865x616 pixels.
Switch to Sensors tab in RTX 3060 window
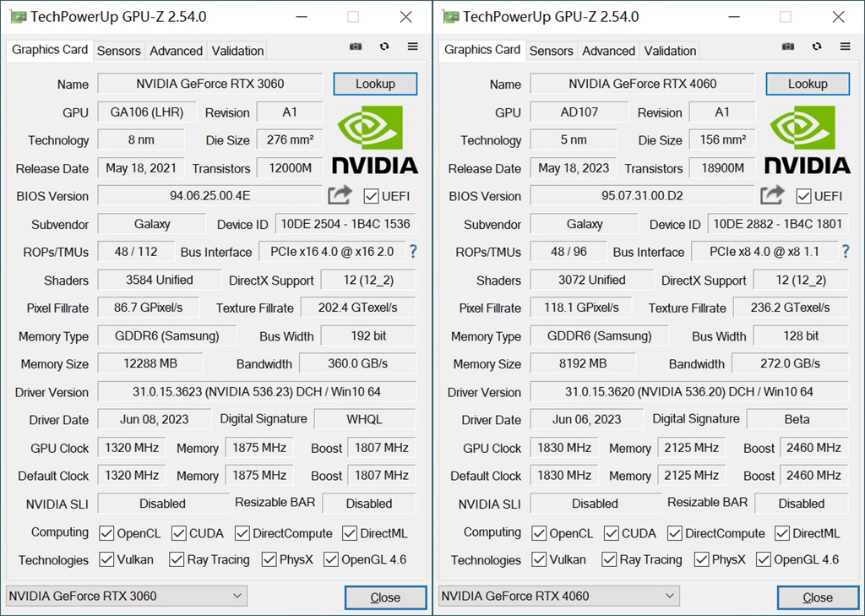coord(118,51)
